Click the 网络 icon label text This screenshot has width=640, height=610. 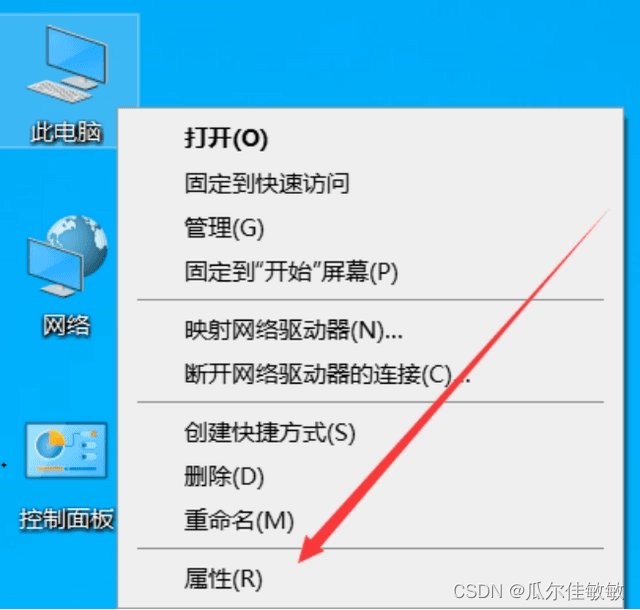tap(67, 326)
